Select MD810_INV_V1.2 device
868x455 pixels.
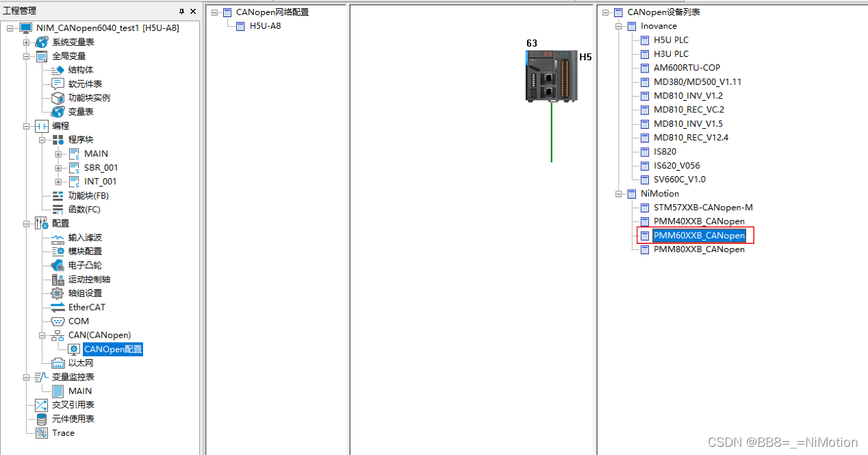(688, 96)
